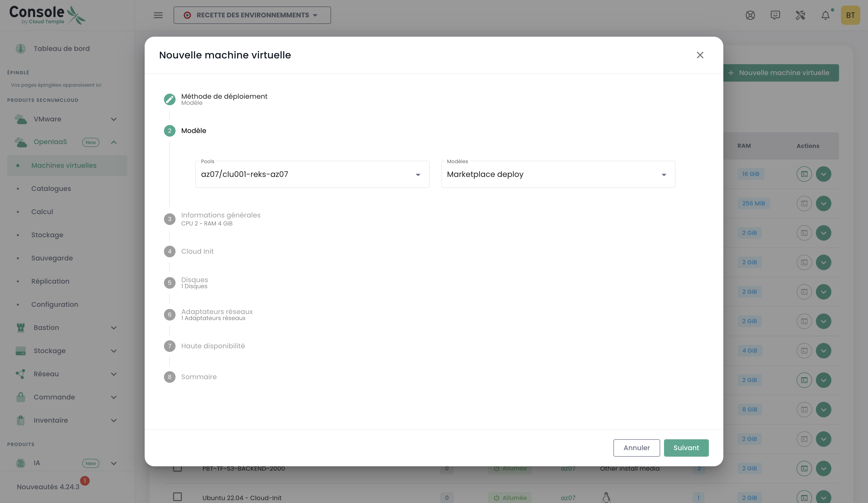Click the BT user avatar

850,15
